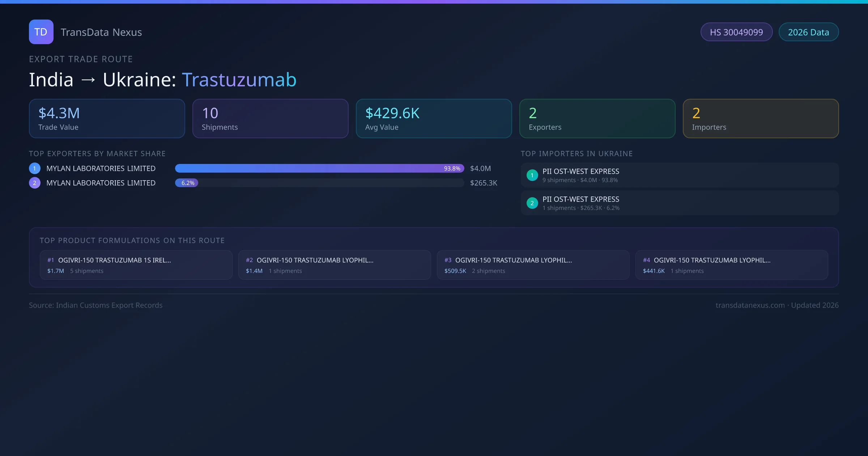
Task: Click the 2026 Data badge
Action: click(x=808, y=32)
